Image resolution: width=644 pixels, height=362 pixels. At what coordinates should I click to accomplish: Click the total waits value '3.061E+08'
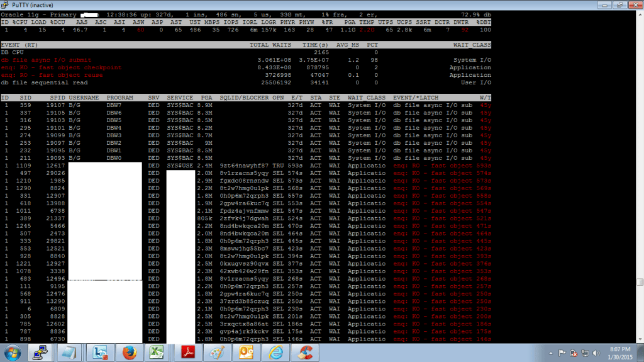274,60
